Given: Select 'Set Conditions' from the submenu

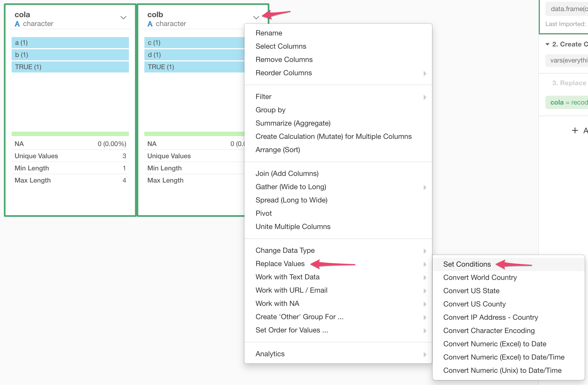Looking at the screenshot, I should (467, 264).
